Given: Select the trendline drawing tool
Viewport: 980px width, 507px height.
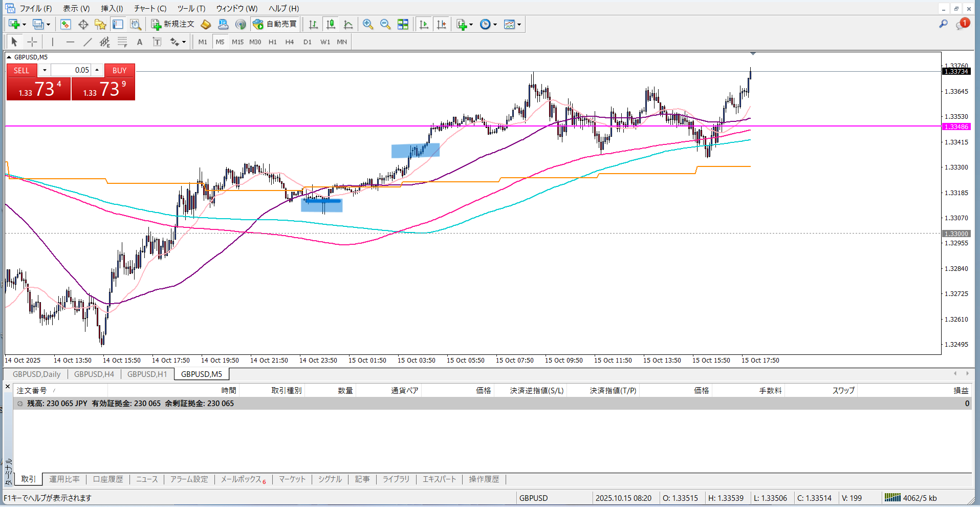Looking at the screenshot, I should coord(88,42).
